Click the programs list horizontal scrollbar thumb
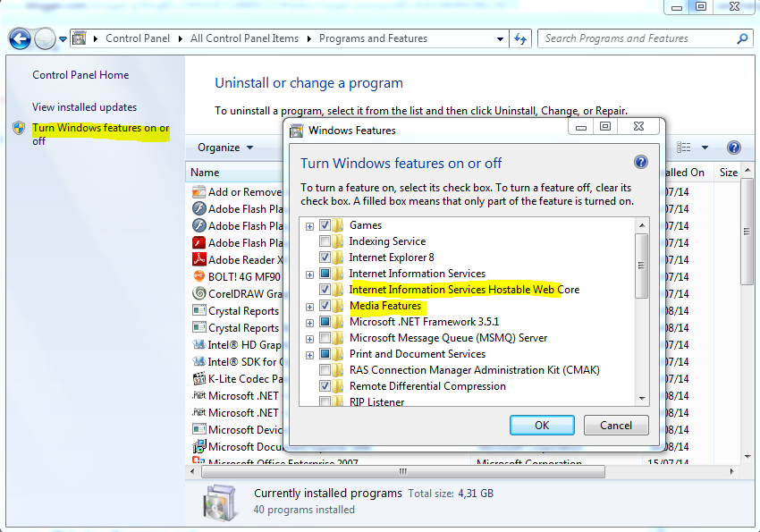760x532 pixels. coord(402,471)
